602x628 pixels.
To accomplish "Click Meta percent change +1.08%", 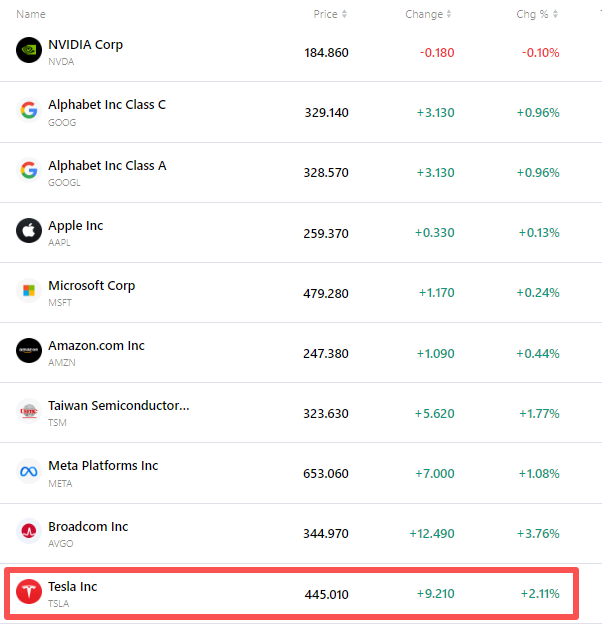I will [x=539, y=474].
